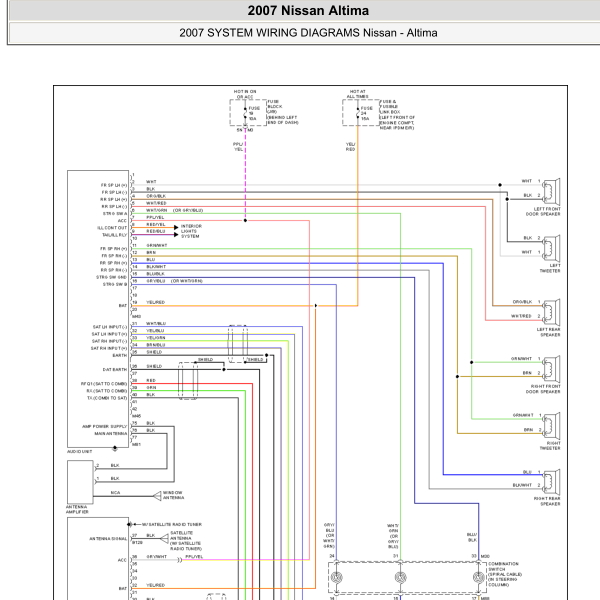Click the 'W/ SATELLITE RADIO TUNER' note
The image size is (600, 600).
172,525
